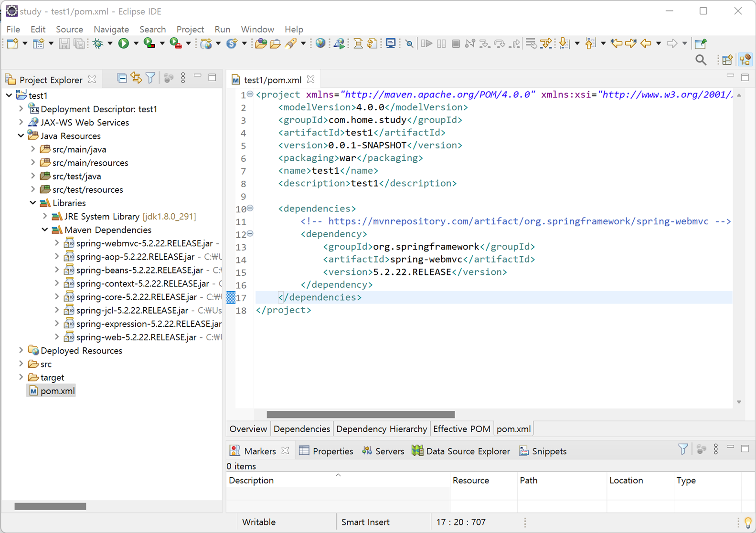Close the test1/pom.xml editor tab
This screenshot has width=756, height=533.
[311, 79]
